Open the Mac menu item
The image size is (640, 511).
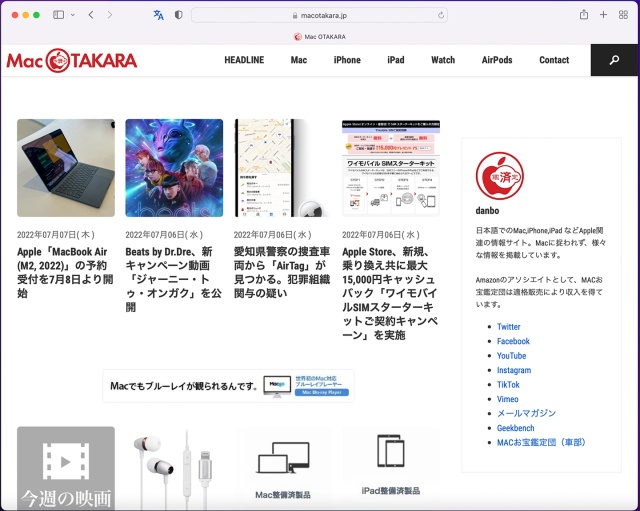[299, 60]
